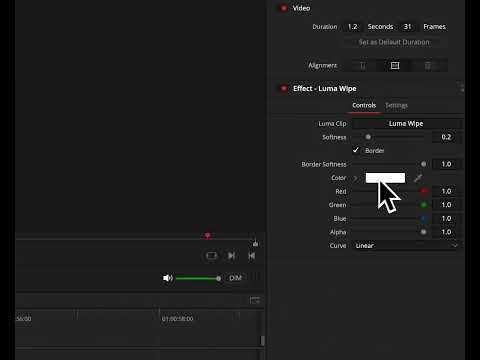Screen dimensions: 480x360
Task: Click the Softness slider handle
Action: pos(368,137)
